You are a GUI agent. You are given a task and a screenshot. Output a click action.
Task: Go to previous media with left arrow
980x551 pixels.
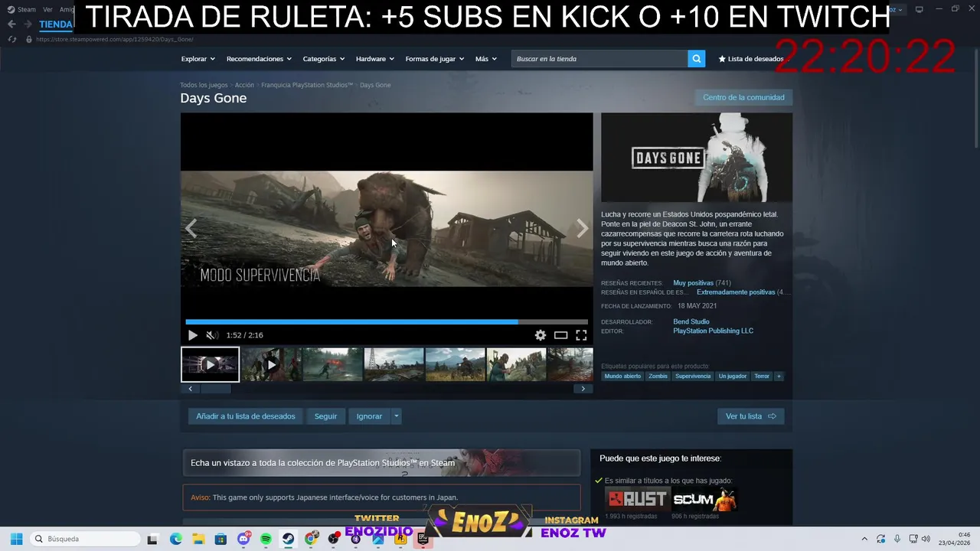191,228
